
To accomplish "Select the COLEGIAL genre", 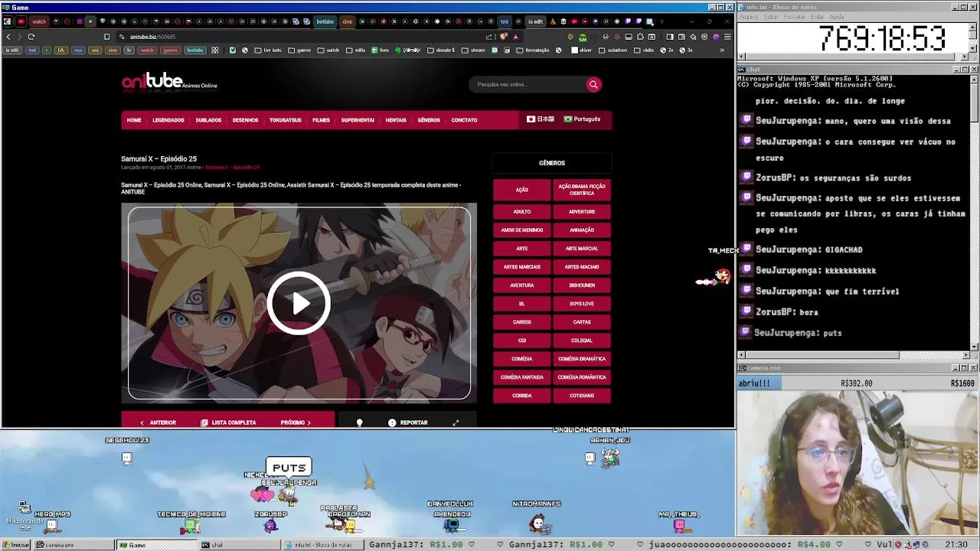I will pos(582,341).
